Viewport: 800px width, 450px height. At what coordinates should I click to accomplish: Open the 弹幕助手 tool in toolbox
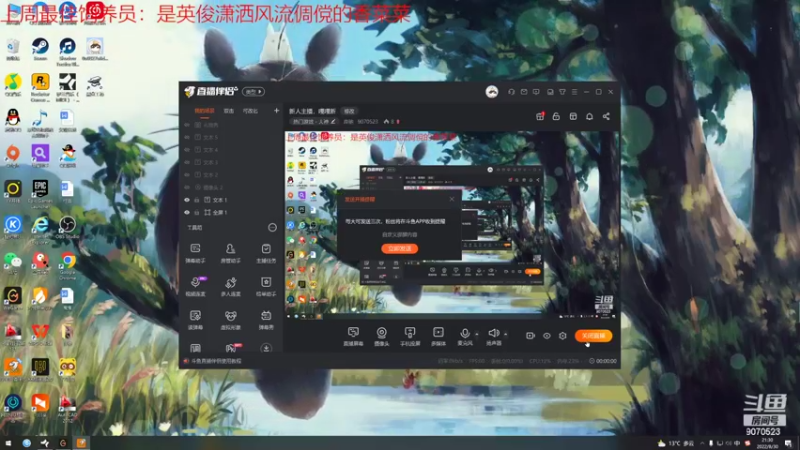pos(195,253)
